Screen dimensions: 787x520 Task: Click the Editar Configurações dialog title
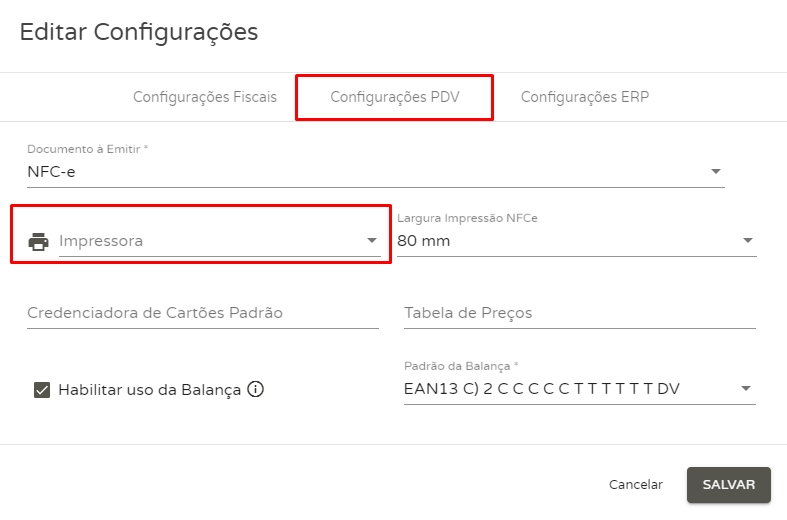pyautogui.click(x=139, y=32)
